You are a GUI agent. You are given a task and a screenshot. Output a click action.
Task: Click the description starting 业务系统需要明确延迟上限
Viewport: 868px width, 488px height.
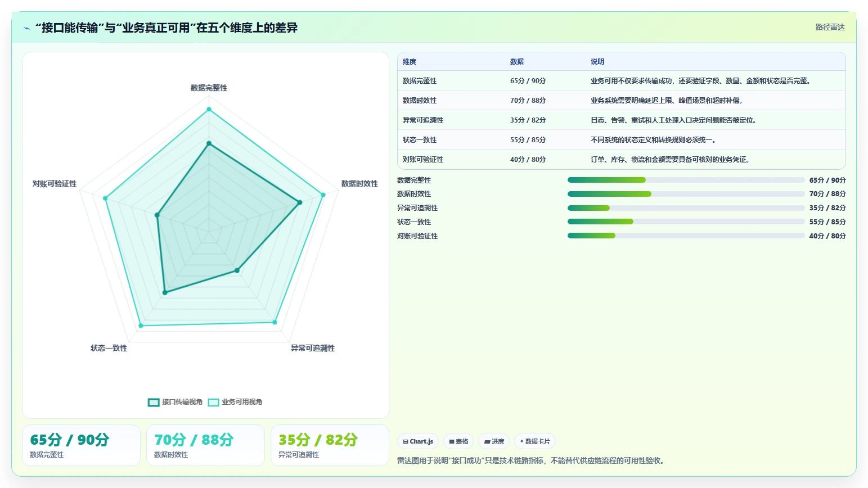click(x=668, y=101)
